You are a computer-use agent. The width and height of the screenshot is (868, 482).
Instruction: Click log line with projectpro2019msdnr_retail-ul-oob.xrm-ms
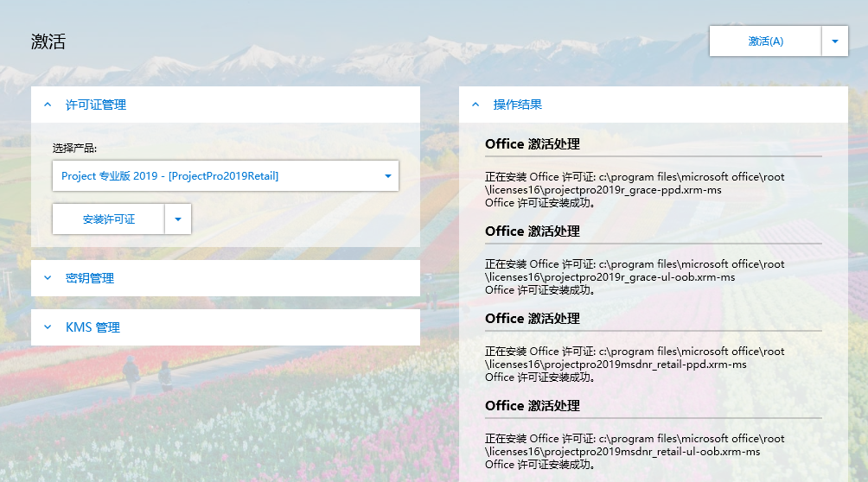tap(622, 452)
